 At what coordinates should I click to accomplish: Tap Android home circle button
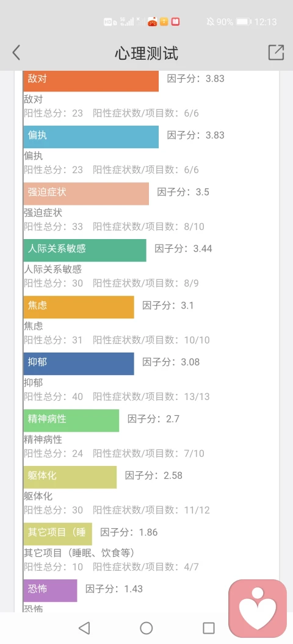coord(146,628)
